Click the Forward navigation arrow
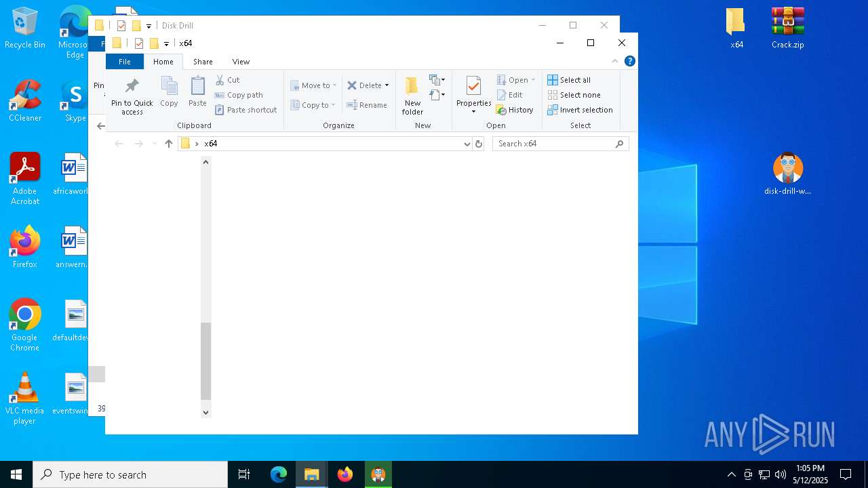The image size is (868, 488). (139, 144)
